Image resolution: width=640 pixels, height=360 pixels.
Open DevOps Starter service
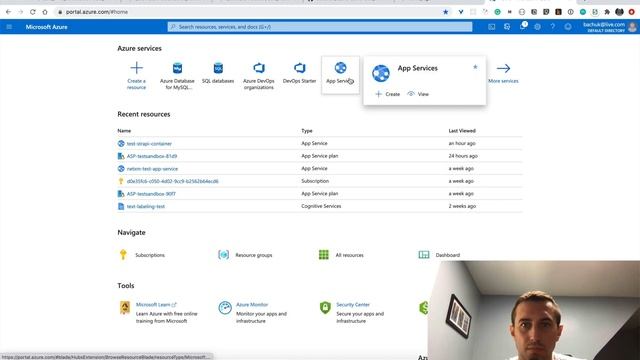coord(300,73)
